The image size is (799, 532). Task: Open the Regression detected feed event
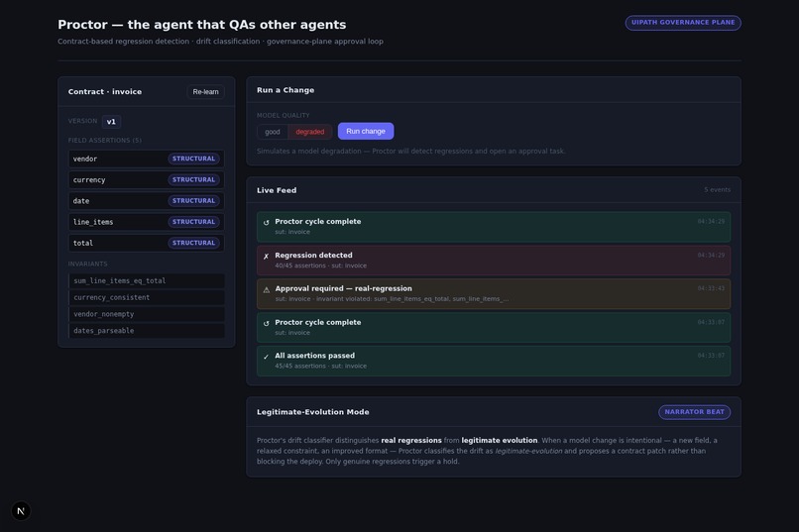click(494, 261)
